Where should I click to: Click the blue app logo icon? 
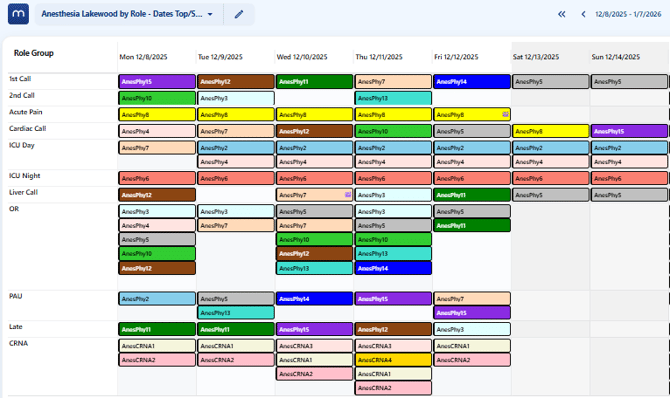coord(18,14)
